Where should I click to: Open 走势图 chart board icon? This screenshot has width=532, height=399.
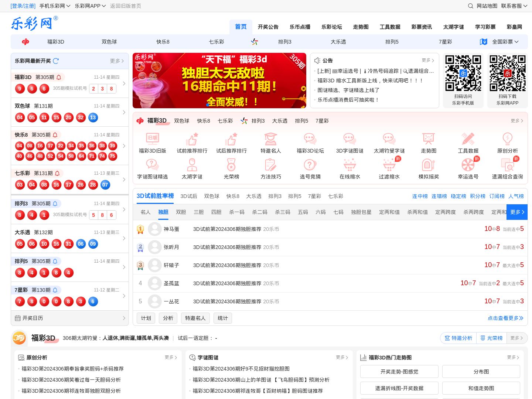click(x=429, y=139)
